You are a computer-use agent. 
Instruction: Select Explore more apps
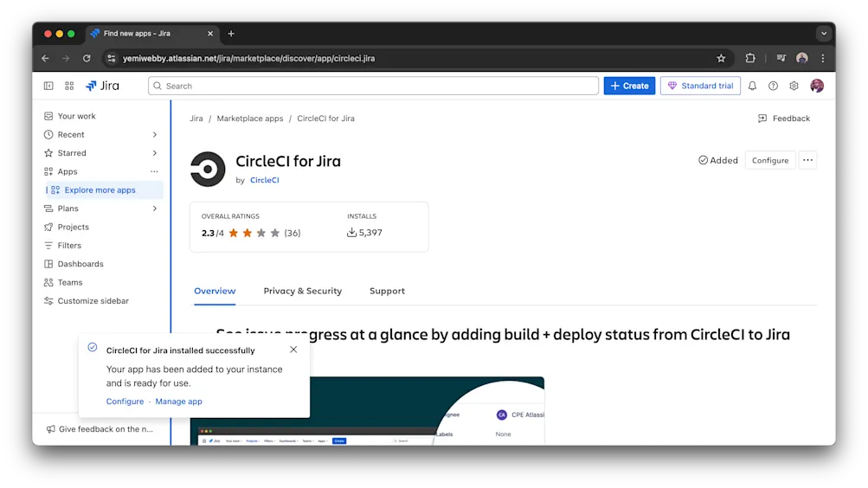(104, 190)
